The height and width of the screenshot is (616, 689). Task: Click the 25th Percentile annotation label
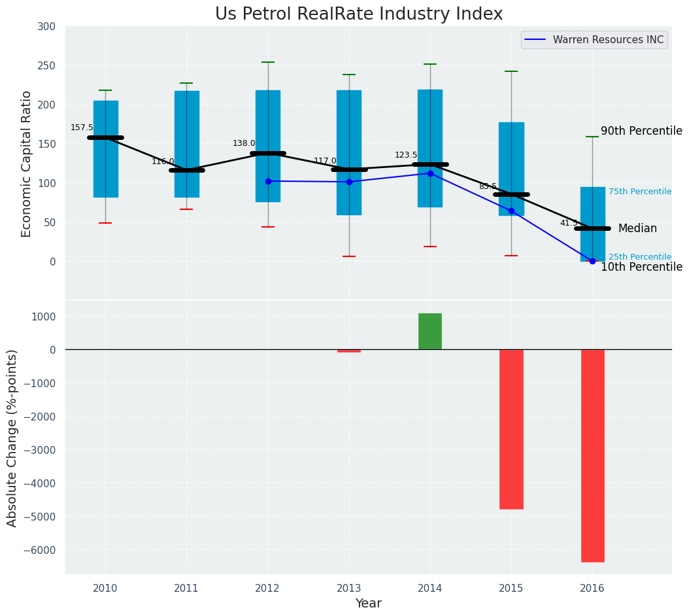(639, 257)
